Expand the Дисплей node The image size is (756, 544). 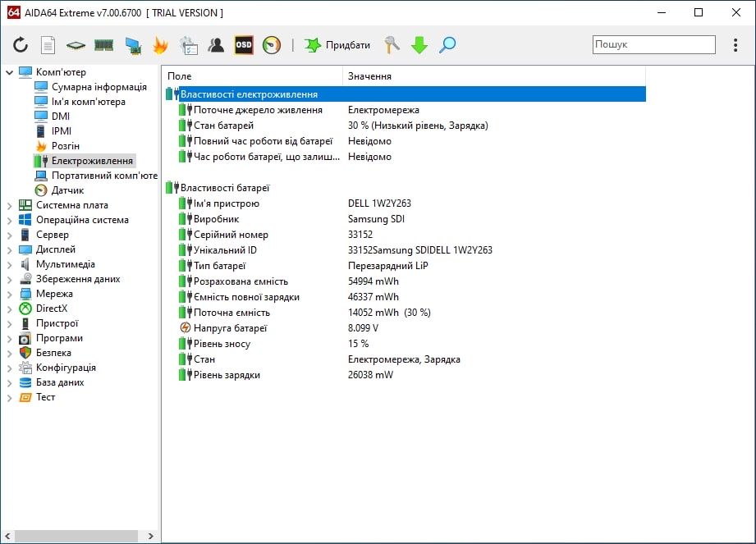9,250
